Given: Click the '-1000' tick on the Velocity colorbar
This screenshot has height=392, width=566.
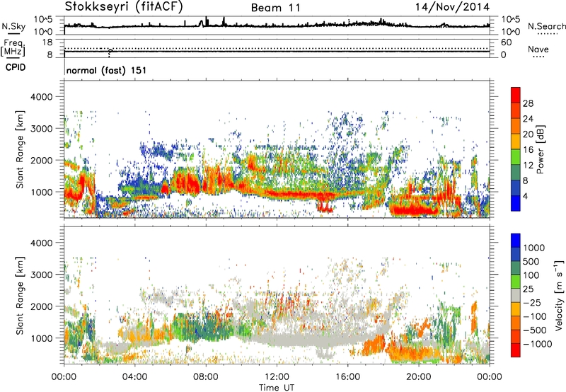Looking at the screenshot, I should click(x=537, y=344).
